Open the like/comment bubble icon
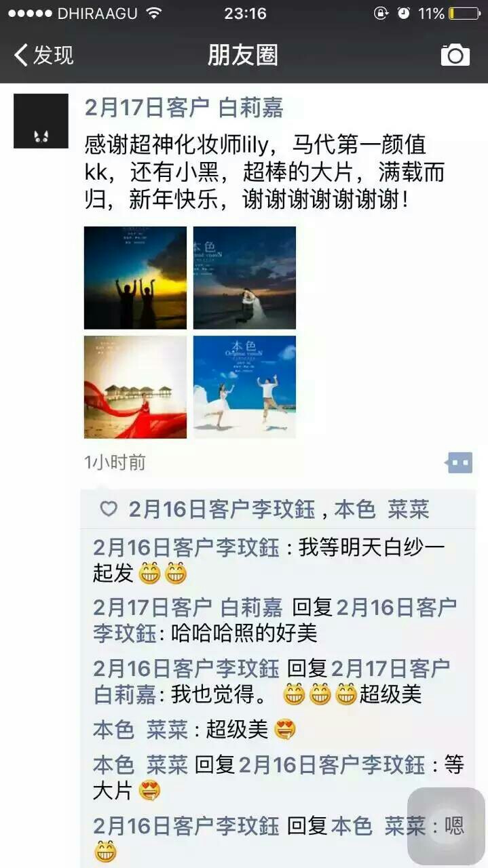The width and height of the screenshot is (488, 868). 459,463
